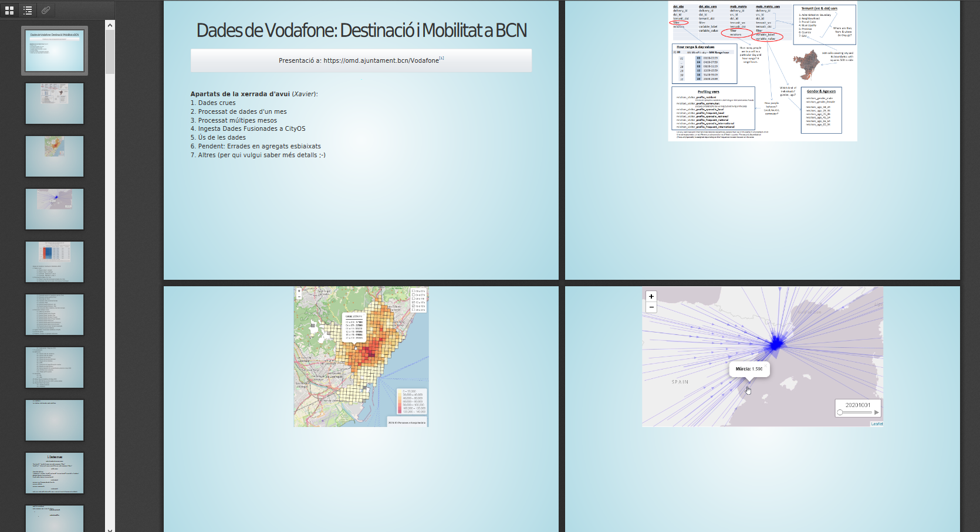This screenshot has height=532, width=980.
Task: Untick the 12 a 15h heatmap checkbox
Action: 414,303
